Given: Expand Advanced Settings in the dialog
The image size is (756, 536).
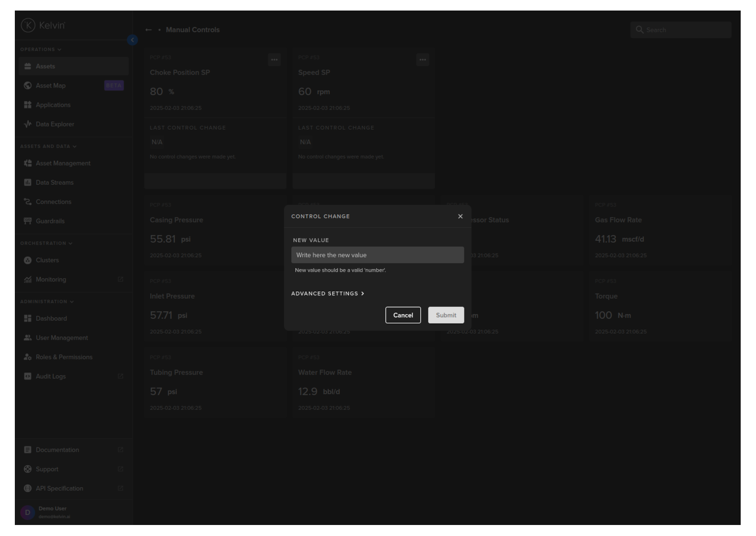Looking at the screenshot, I should point(328,293).
